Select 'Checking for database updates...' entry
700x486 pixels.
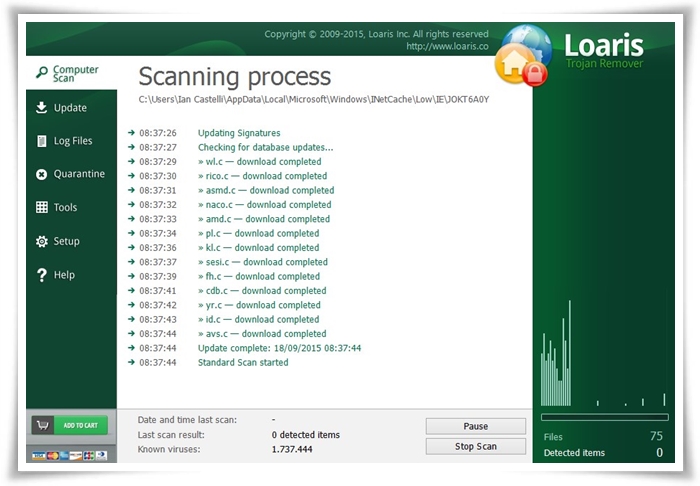click(x=266, y=147)
